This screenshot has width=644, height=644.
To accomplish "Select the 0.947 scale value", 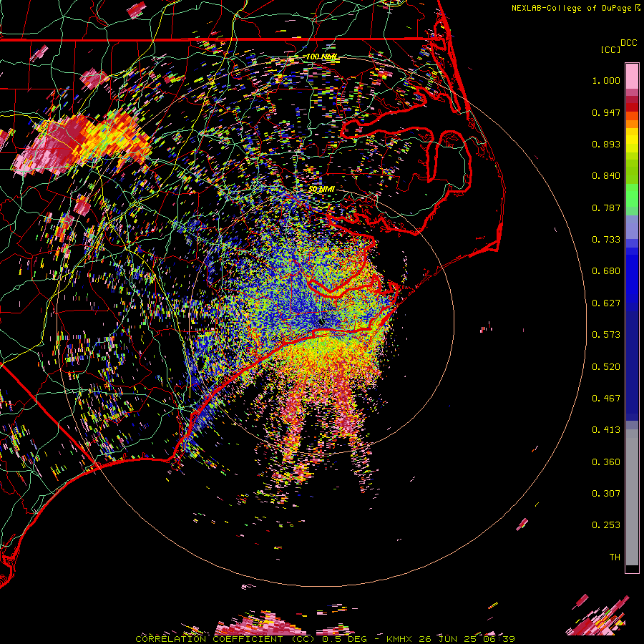I will [606, 112].
